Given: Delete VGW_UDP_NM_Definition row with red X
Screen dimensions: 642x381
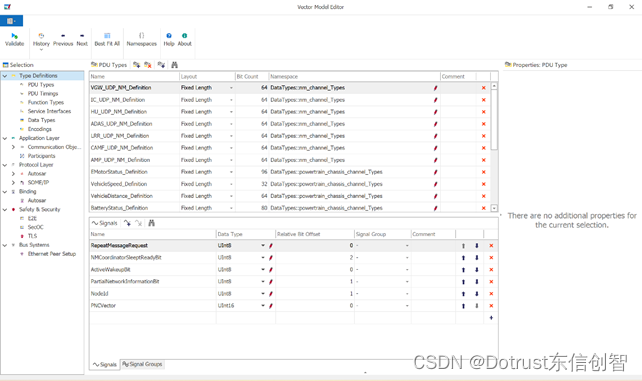Looking at the screenshot, I should pos(484,88).
